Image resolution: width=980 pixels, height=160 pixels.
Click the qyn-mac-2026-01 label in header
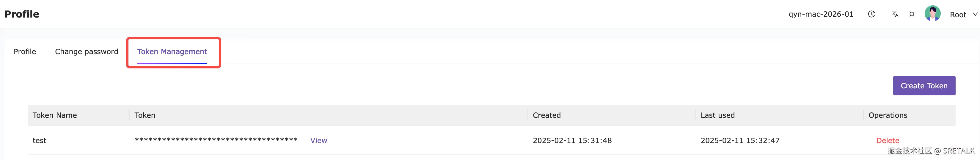point(821,14)
